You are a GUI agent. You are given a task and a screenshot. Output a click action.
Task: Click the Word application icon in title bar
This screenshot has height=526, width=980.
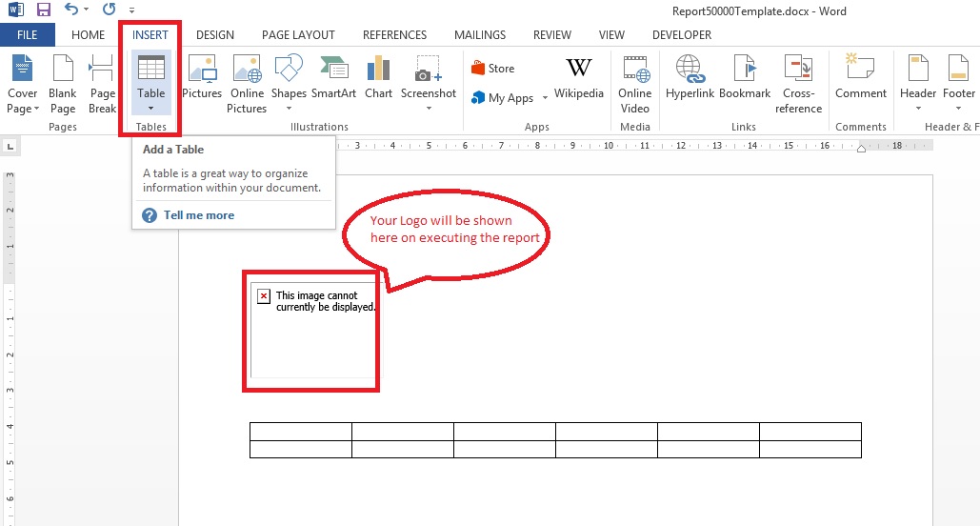15,10
